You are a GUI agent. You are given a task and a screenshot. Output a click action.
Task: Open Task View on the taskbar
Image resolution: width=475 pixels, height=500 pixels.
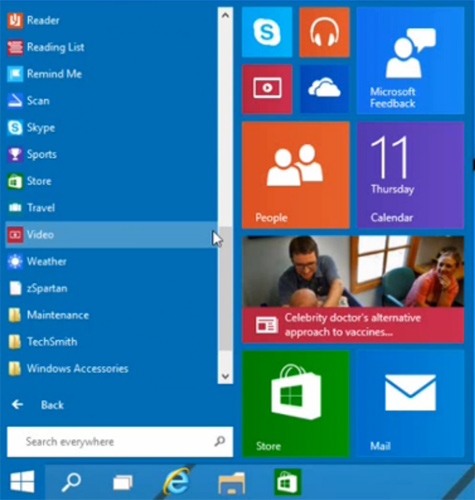[x=123, y=482]
